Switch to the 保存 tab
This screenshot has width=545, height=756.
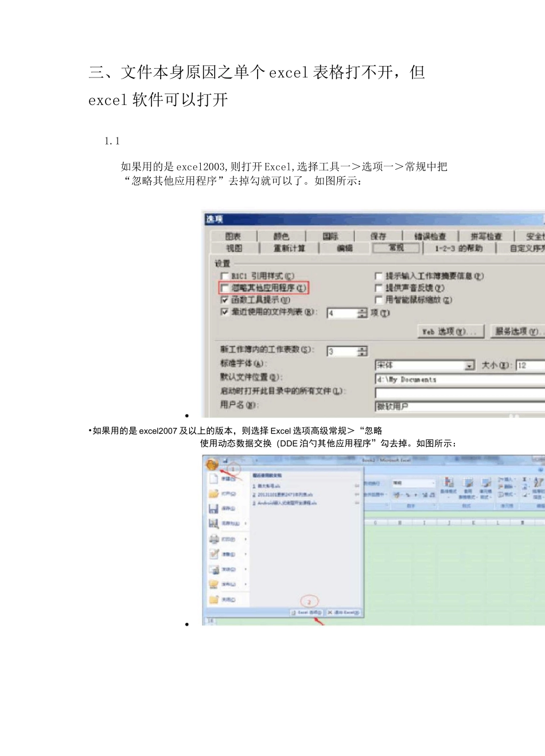[378, 236]
